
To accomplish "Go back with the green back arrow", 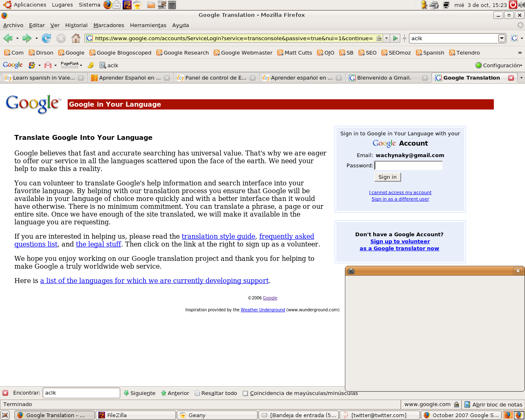I will 8,38.
